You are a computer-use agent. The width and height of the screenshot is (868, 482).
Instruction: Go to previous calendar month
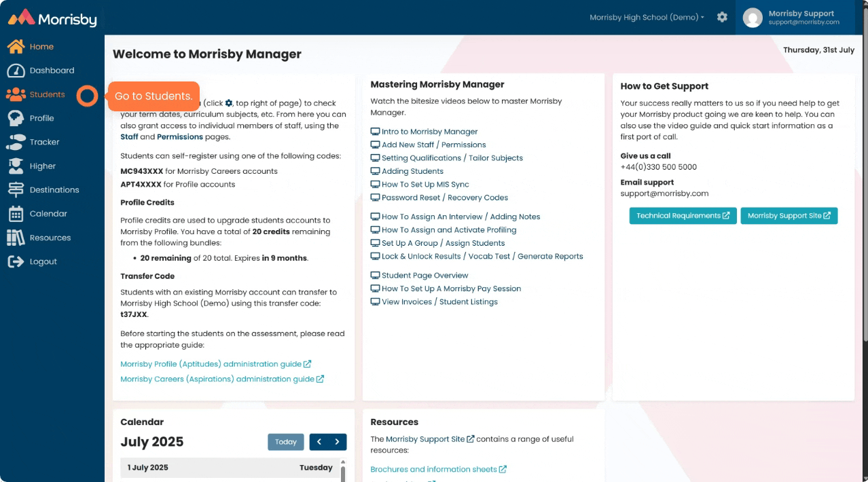(319, 442)
